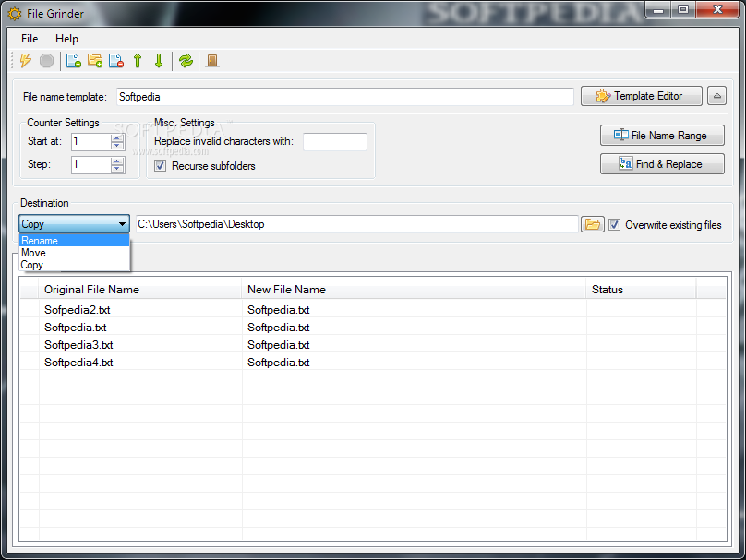
Task: Open the Help menu
Action: pyautogui.click(x=66, y=39)
